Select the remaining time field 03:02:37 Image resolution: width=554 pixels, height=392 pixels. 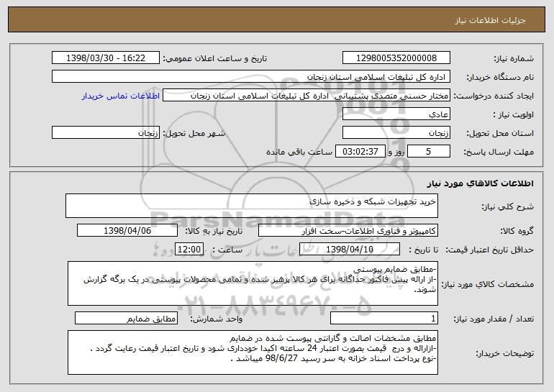(x=360, y=152)
